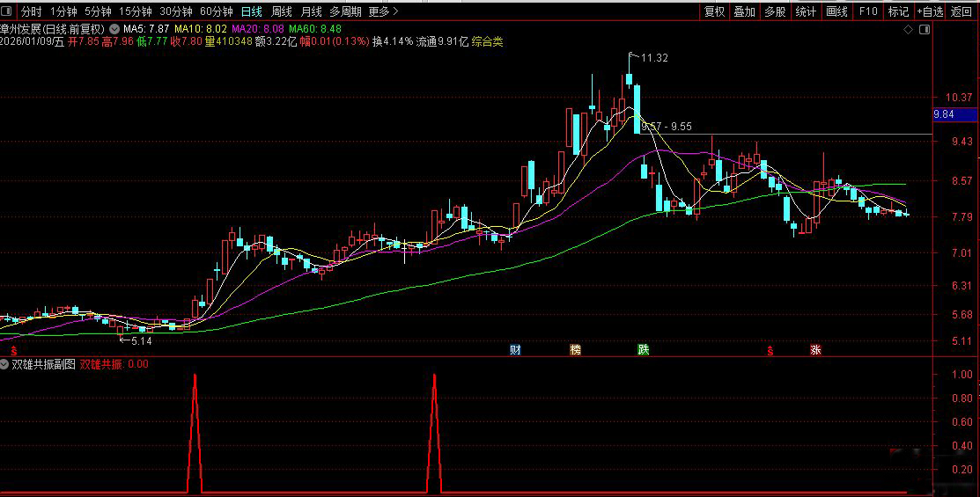980x497 pixels.
Task: Click the 流通9.91亿 float value
Action: 442,42
